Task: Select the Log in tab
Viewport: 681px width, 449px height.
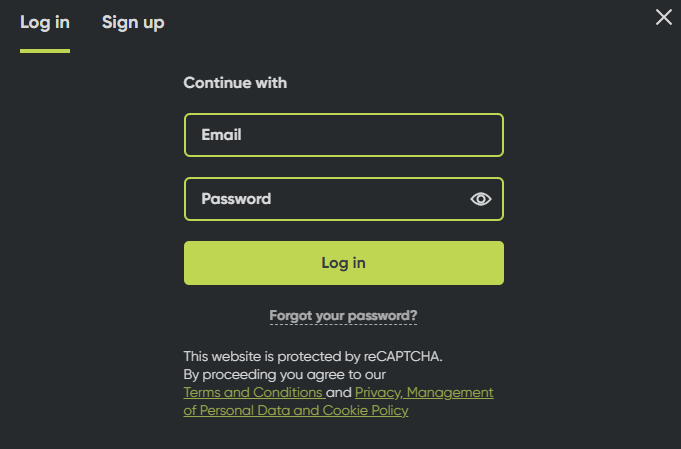Action: [x=45, y=23]
